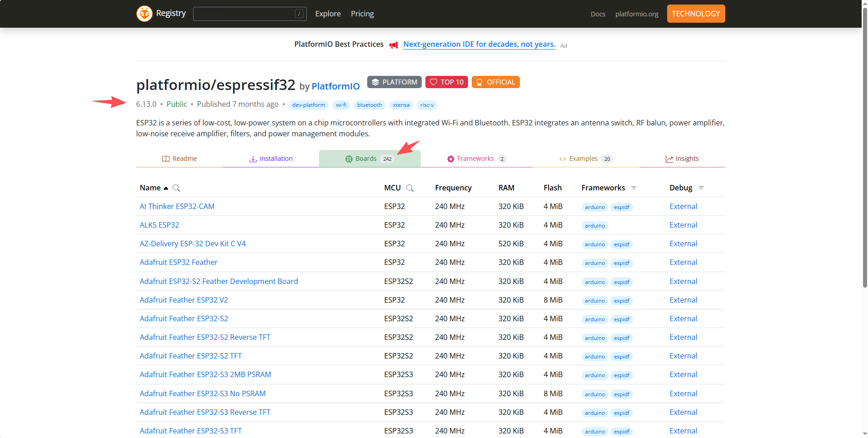The width and height of the screenshot is (868, 438).
Task: Open Adafruit Feather ESP32-S2 Reverse TFT
Action: [x=205, y=337]
